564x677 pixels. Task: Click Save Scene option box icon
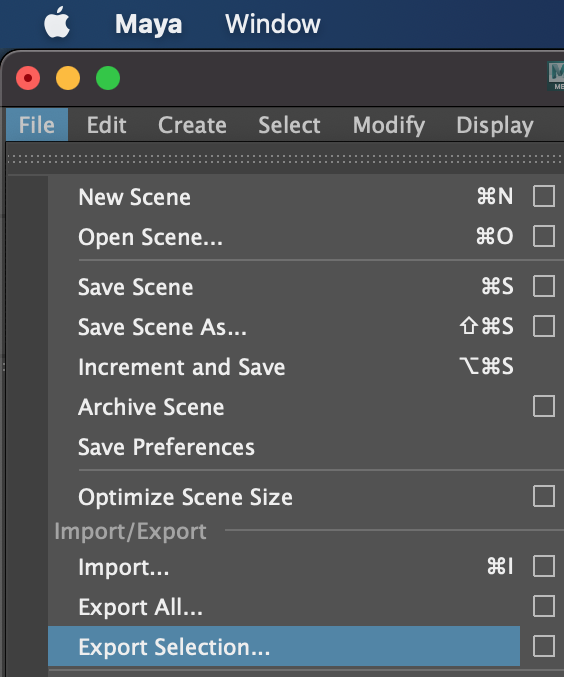[x=544, y=286]
